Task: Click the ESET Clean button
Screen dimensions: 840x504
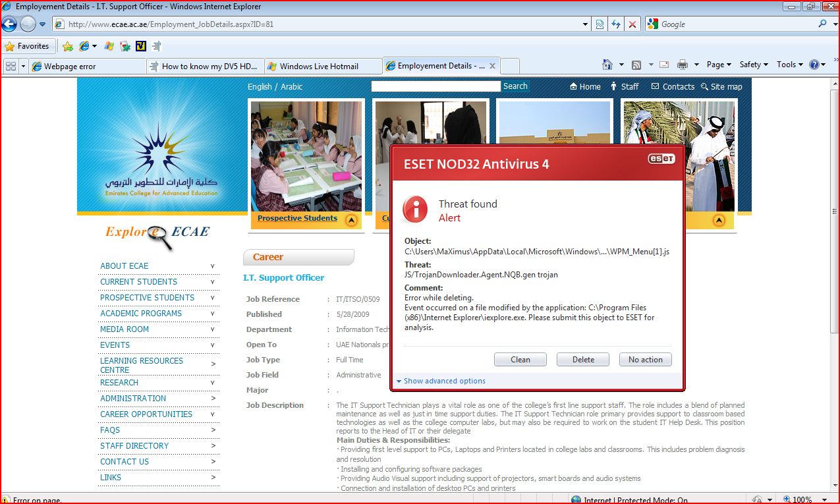Action: 520,360
